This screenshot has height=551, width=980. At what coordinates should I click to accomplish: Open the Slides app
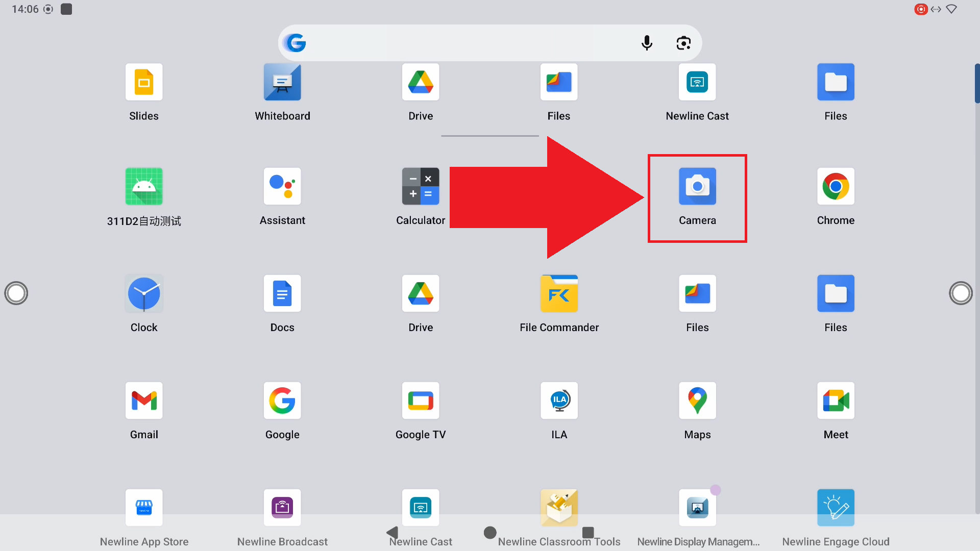(x=144, y=83)
